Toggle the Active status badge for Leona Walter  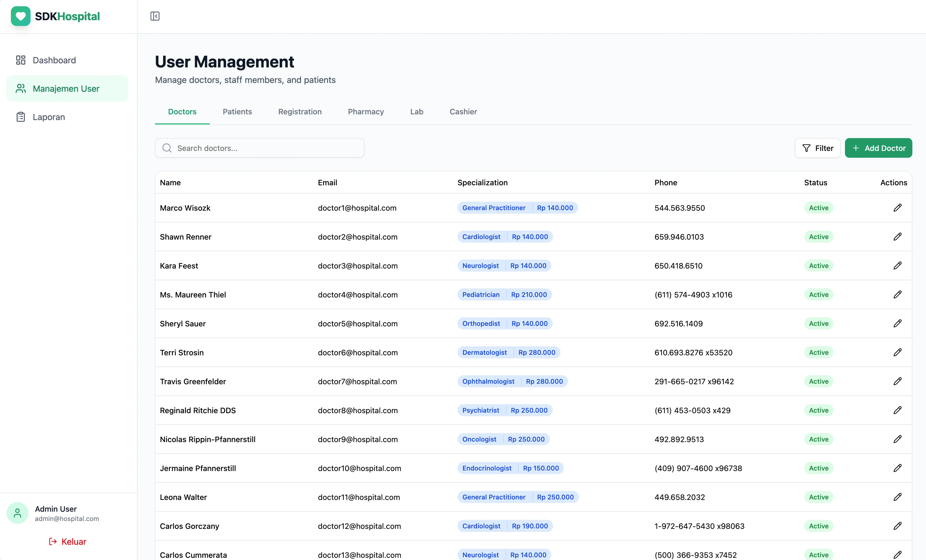coord(819,497)
